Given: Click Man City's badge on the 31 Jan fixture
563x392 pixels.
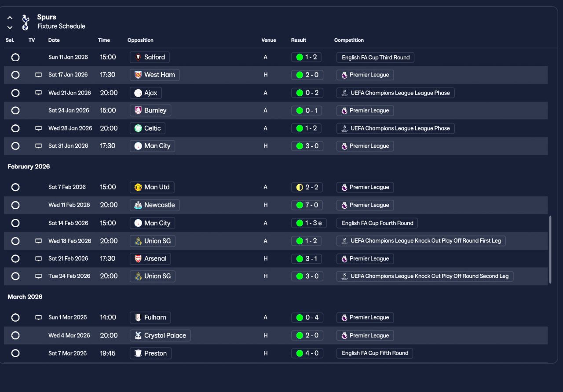Looking at the screenshot, I should (138, 146).
